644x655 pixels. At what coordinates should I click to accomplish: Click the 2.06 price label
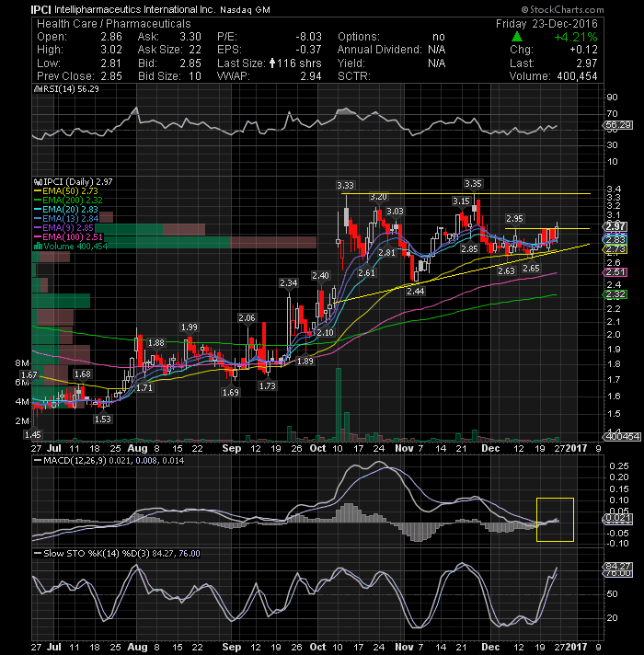coord(247,318)
